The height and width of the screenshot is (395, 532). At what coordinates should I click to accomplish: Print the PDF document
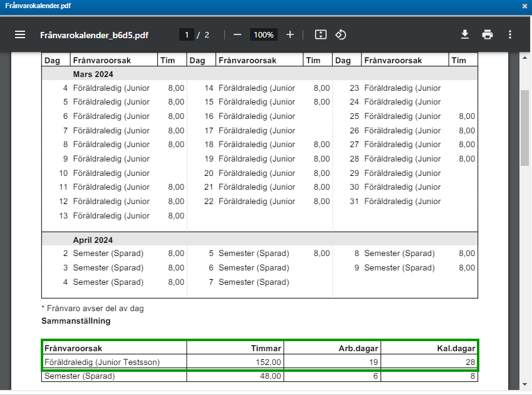click(x=488, y=34)
